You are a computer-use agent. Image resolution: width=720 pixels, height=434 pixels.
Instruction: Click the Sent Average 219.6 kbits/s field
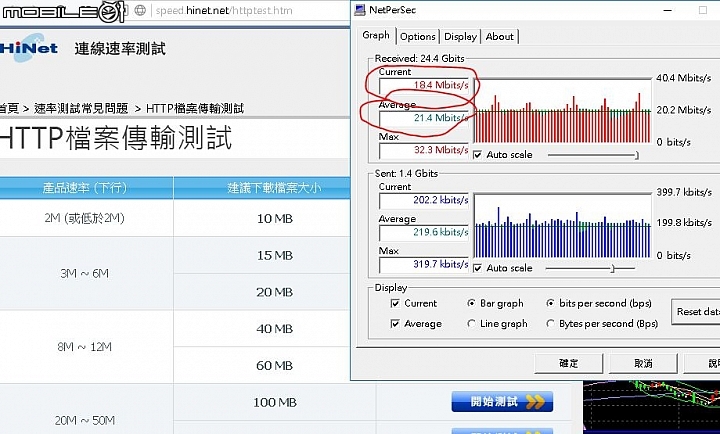pyautogui.click(x=424, y=232)
